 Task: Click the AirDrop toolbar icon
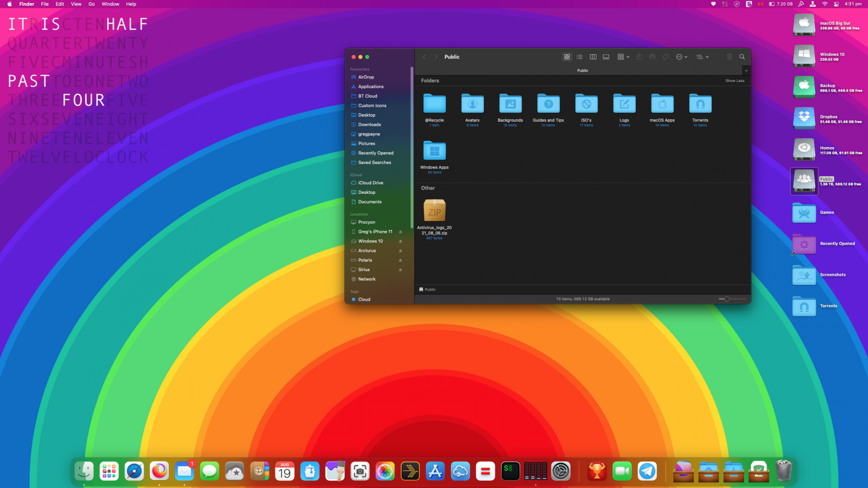(652, 57)
